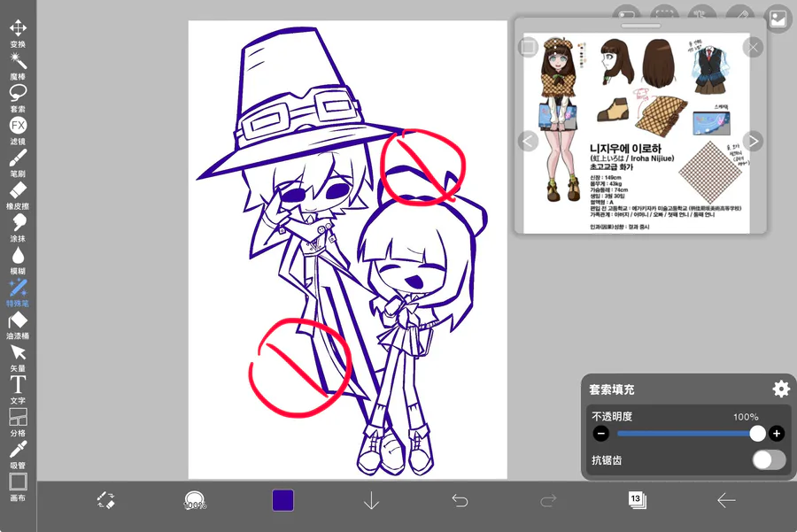Choose the 油漆桶 paint bucket tool
Image resolution: width=797 pixels, height=532 pixels.
click(x=18, y=325)
